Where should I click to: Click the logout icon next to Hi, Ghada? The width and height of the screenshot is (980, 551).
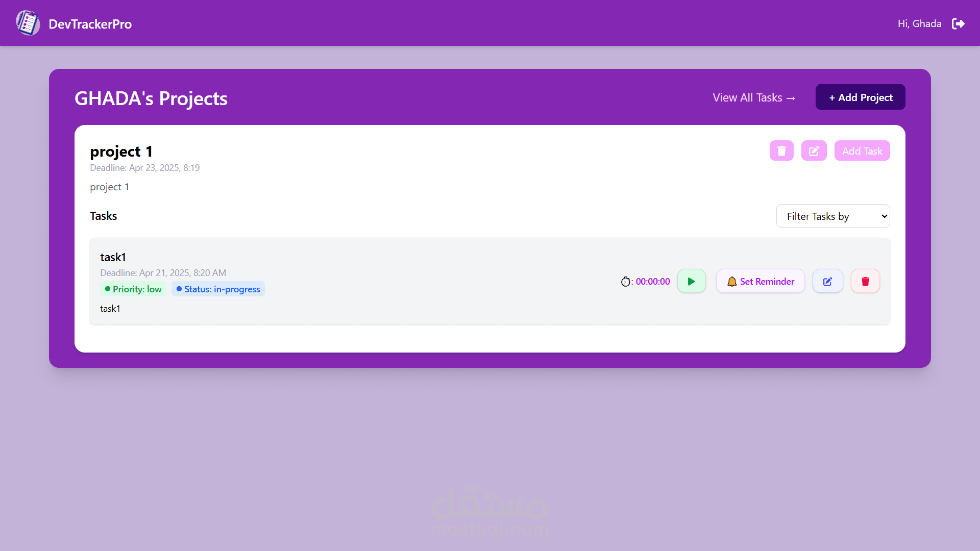coord(958,24)
